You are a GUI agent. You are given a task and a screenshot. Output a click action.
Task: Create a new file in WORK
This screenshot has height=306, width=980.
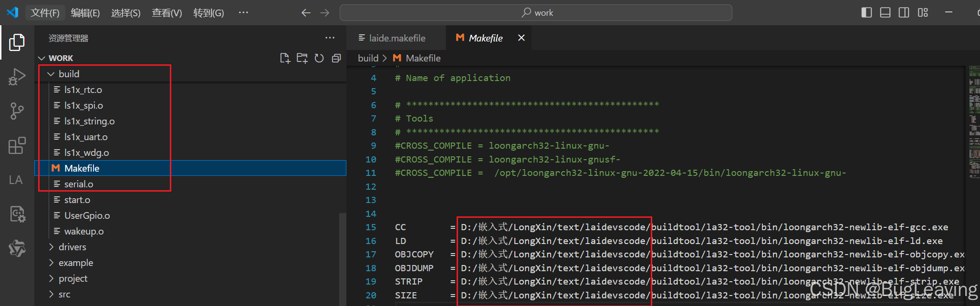(x=285, y=58)
